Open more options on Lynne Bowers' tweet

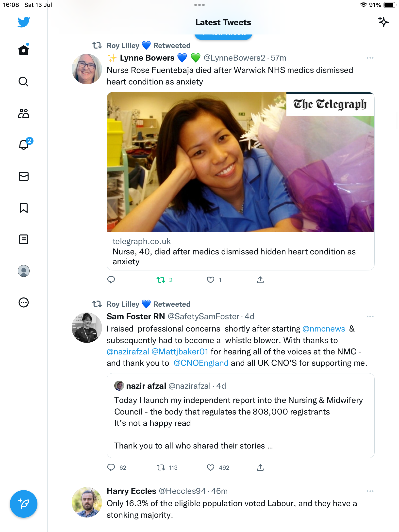point(370,58)
